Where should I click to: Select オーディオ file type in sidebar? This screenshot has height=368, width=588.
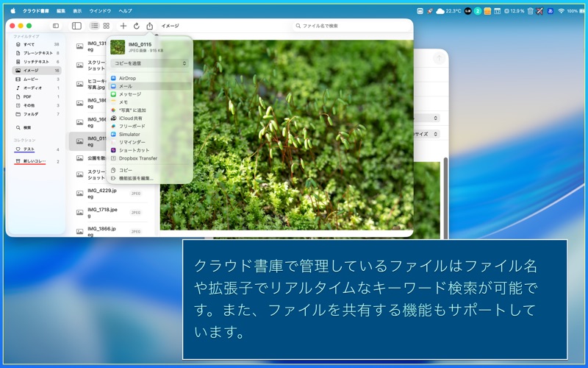coord(37,88)
